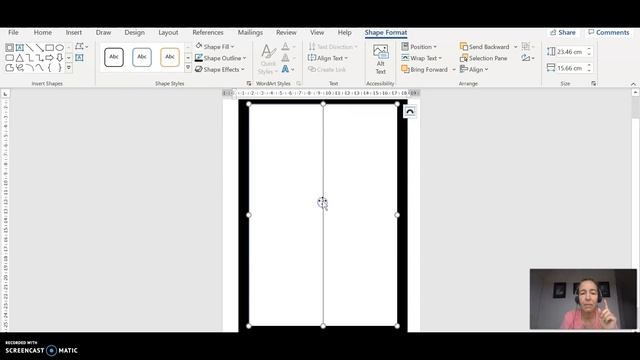This screenshot has width=640, height=360.
Task: Click the Send Backward icon
Action: click(x=464, y=47)
